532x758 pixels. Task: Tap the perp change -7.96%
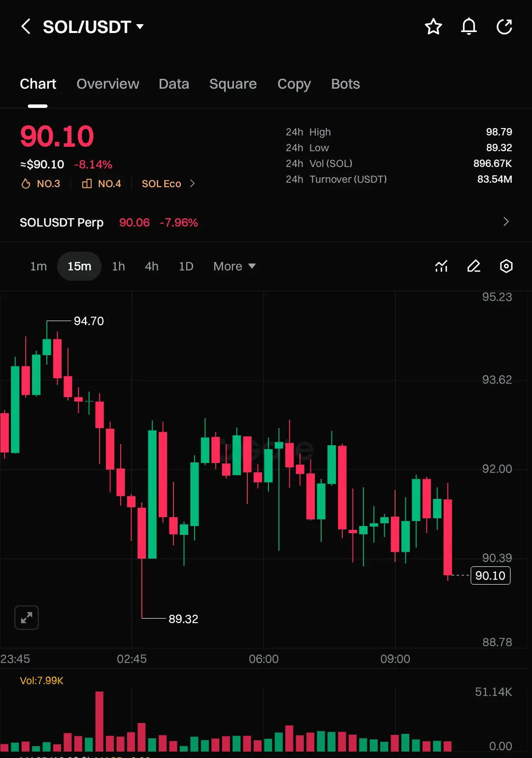(179, 223)
